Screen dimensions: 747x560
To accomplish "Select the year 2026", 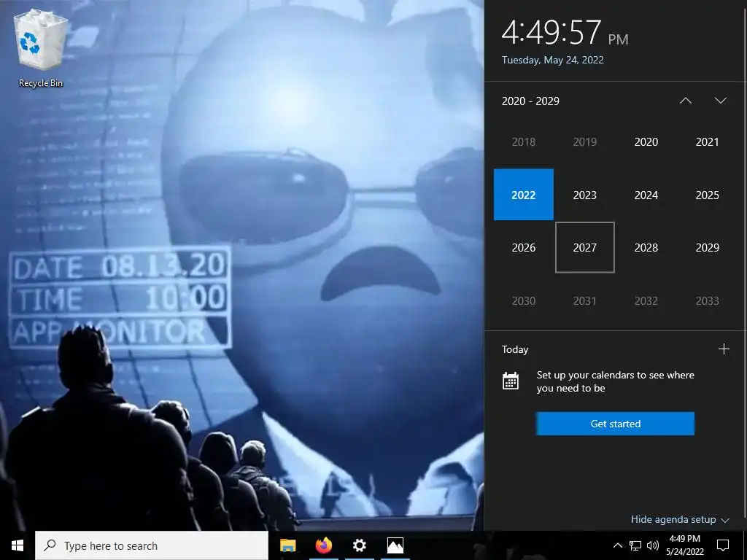I will click(x=524, y=248).
